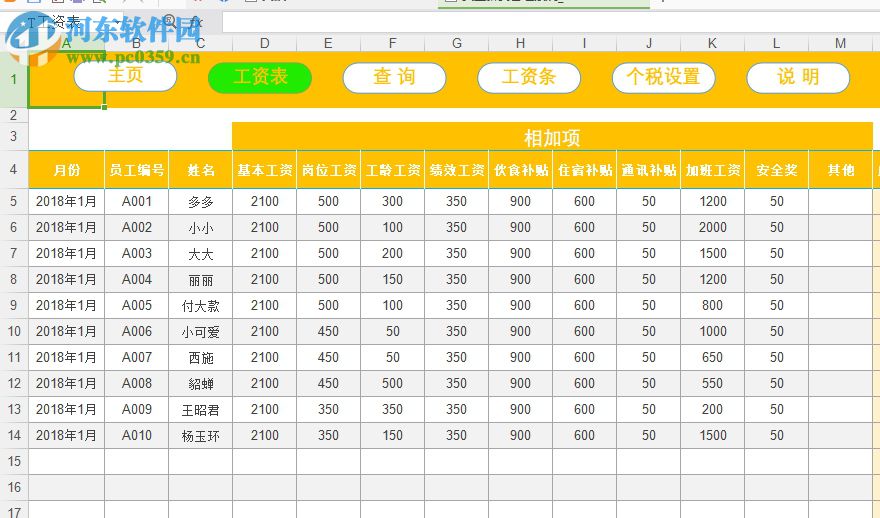Select the green 工资表 button
This screenshot has height=518, width=880.
tap(260, 77)
